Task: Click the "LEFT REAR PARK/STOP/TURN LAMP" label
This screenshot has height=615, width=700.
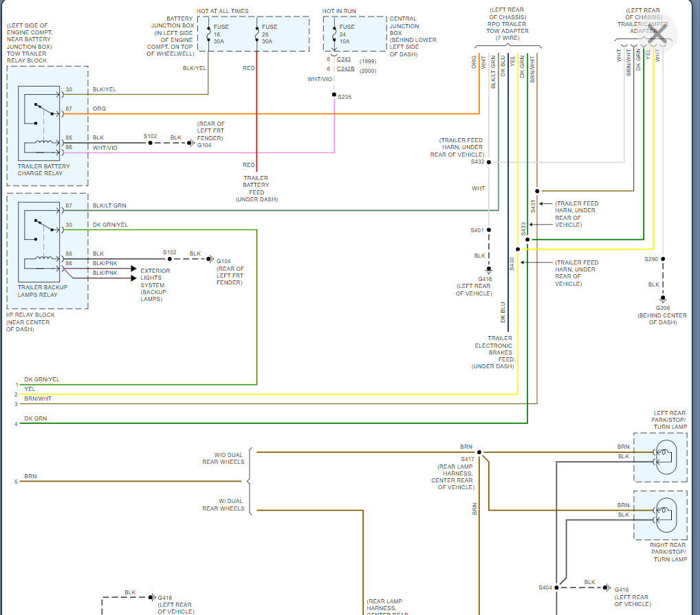Action: pos(669,420)
